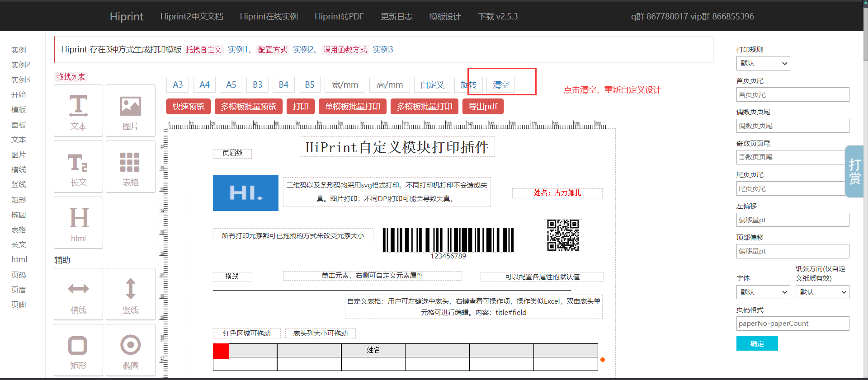Click the 左偏移 offset input

coord(793,220)
